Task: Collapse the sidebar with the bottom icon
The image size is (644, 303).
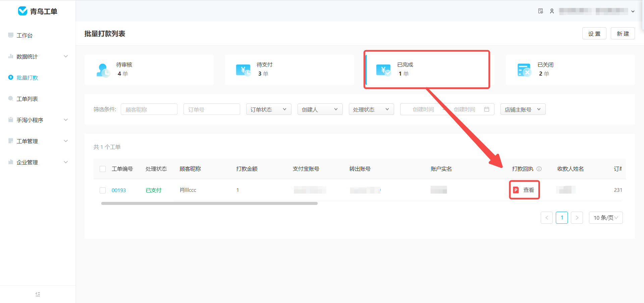Action: (x=38, y=294)
